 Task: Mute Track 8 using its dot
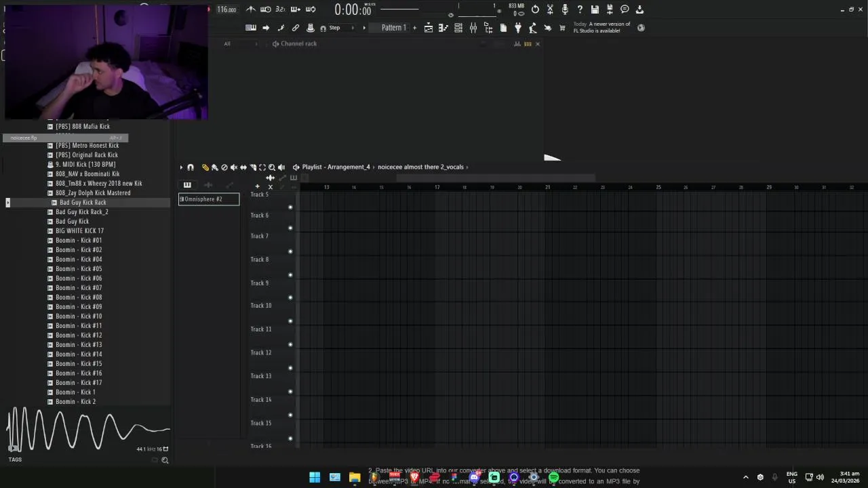290,275
